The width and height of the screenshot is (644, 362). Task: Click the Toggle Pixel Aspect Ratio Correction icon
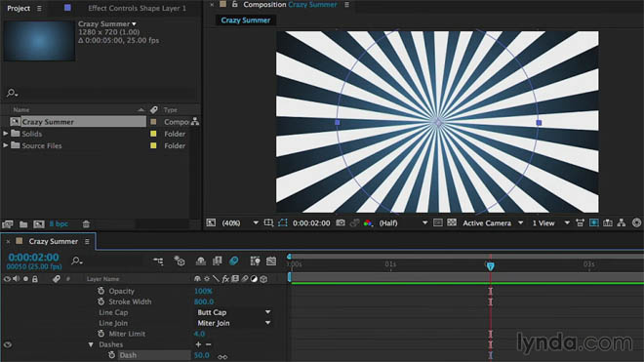pyautogui.click(x=580, y=222)
